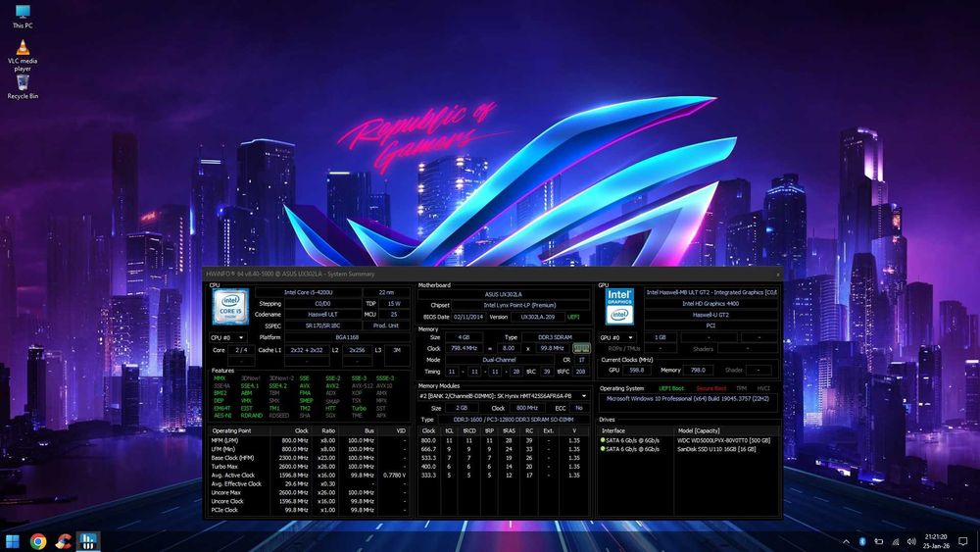
Task: Click the status dot of the SanDisk drive
Action: tap(603, 449)
